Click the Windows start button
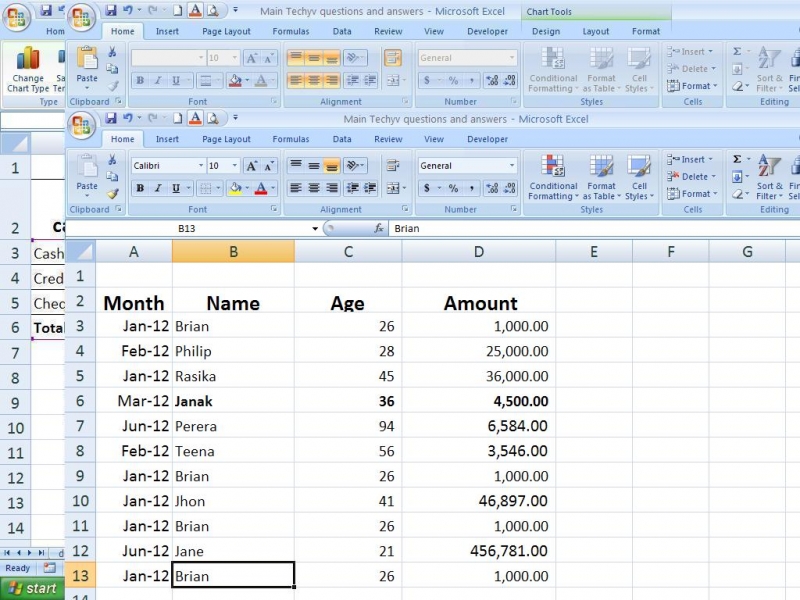This screenshot has width=800, height=600. click(31, 588)
